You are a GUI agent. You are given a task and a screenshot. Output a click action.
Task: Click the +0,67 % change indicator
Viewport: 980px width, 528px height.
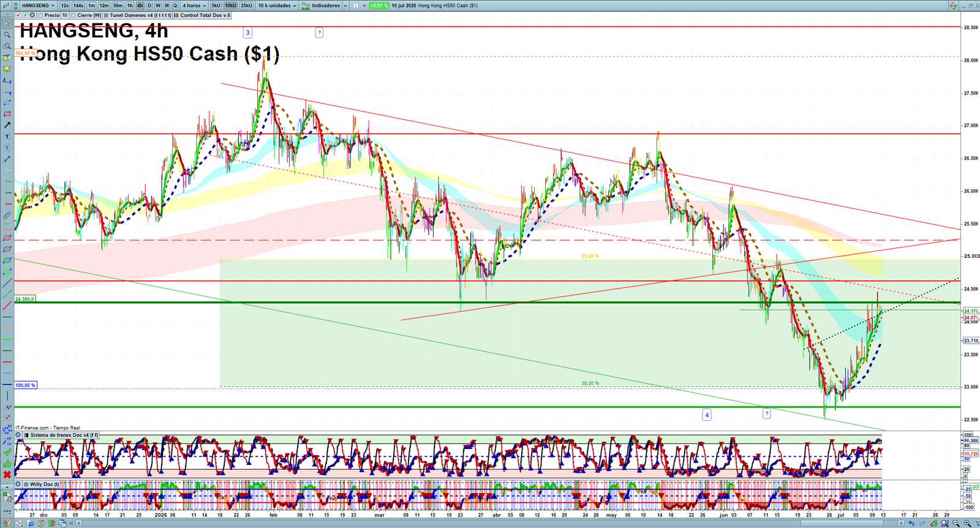(379, 6)
